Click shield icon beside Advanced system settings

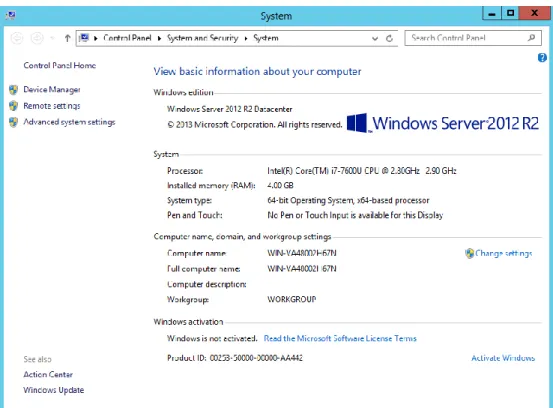click(x=13, y=122)
